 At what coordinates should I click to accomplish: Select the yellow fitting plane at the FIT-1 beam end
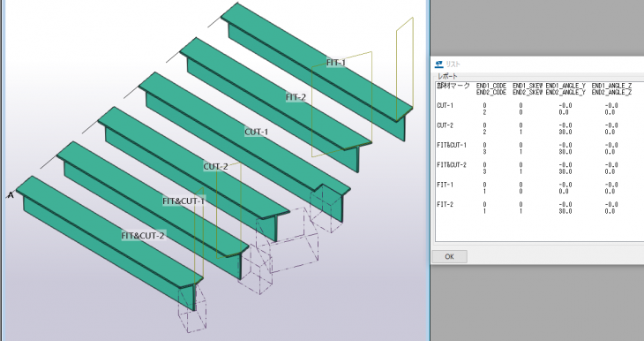405,69
